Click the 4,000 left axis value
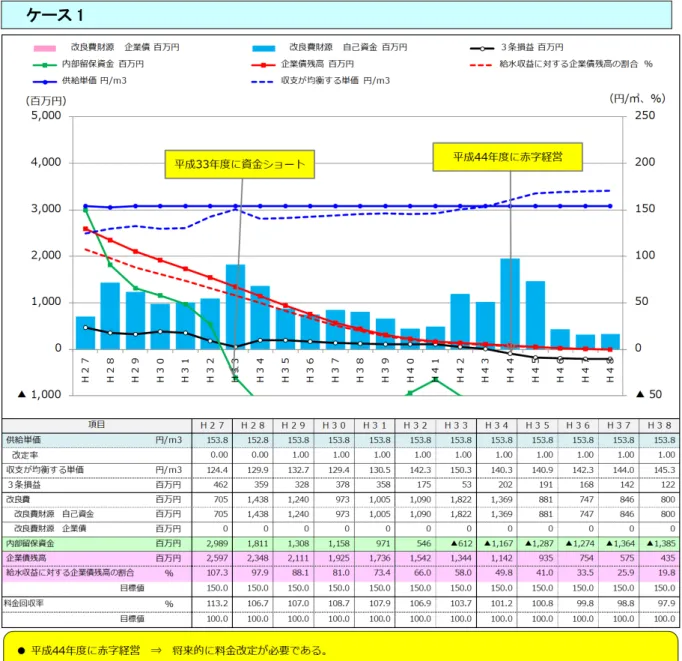The width and height of the screenshot is (682, 661). [46, 162]
